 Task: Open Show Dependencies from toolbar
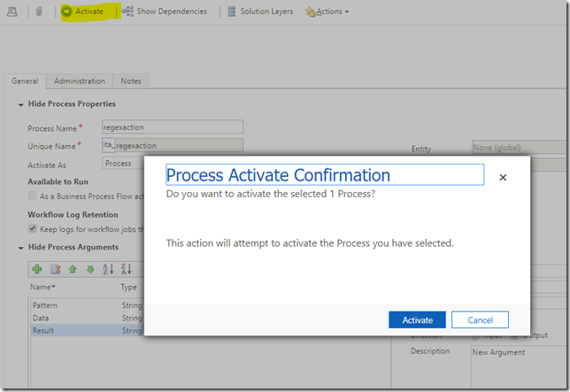pos(165,12)
